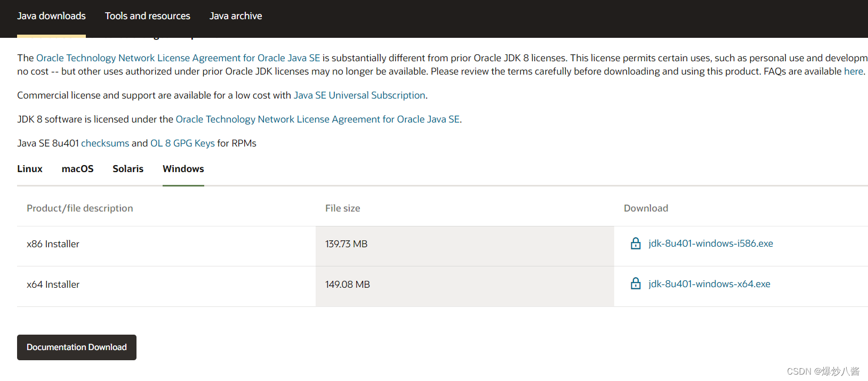This screenshot has height=381, width=868.
Task: Click the lock icon beside jdk-8u401-windows-x64.exe
Action: pyautogui.click(x=636, y=283)
